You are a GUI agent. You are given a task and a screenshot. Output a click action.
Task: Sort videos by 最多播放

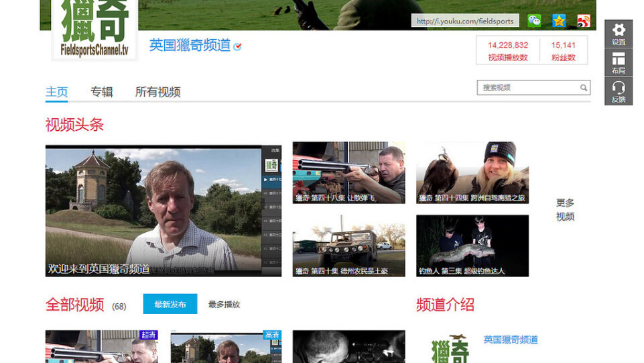pos(224,304)
